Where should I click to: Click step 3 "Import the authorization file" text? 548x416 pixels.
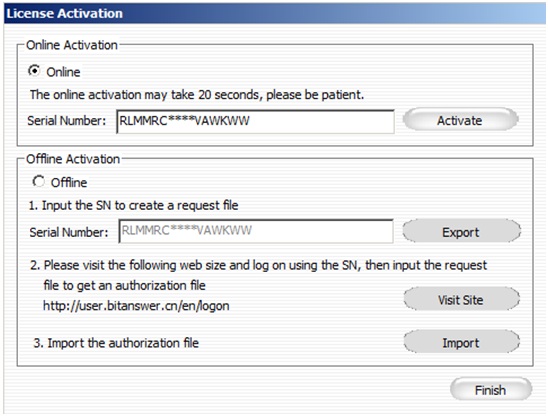coord(116,343)
